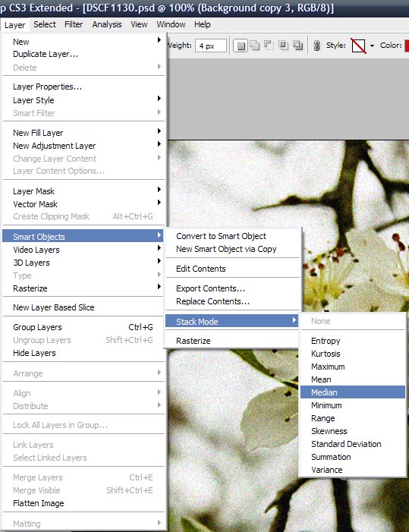
Task: Select the Smart Objects menu entry
Action: point(83,237)
